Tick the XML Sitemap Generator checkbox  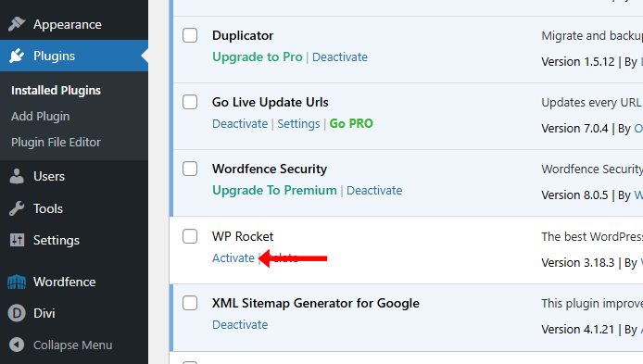click(190, 303)
